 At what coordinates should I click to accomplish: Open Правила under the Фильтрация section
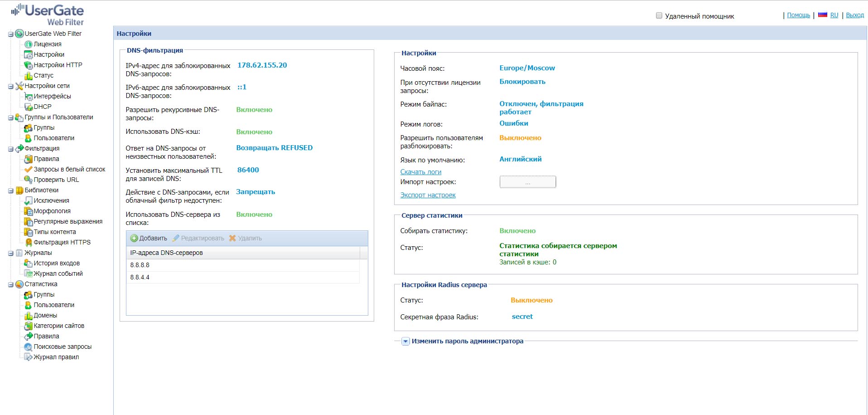[46, 159]
